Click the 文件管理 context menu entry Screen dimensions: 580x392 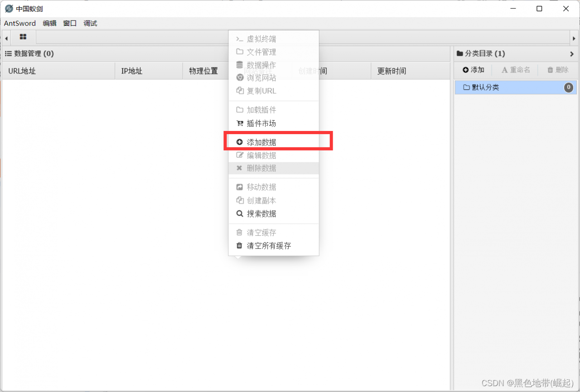pyautogui.click(x=274, y=52)
